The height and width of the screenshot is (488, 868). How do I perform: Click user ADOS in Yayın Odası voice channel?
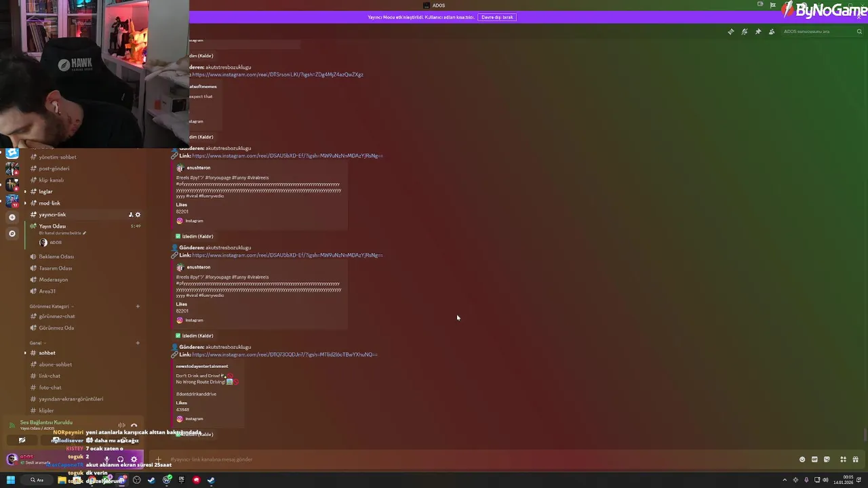(52, 243)
